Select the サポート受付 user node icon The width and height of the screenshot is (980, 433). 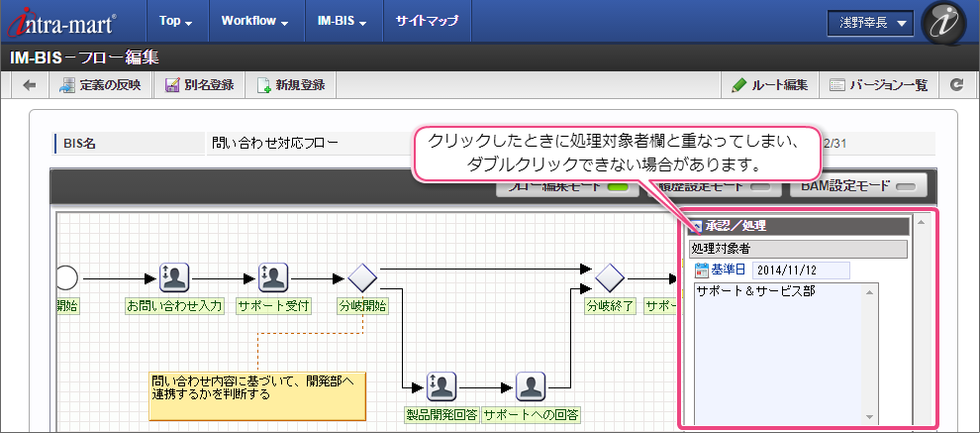coord(274,277)
